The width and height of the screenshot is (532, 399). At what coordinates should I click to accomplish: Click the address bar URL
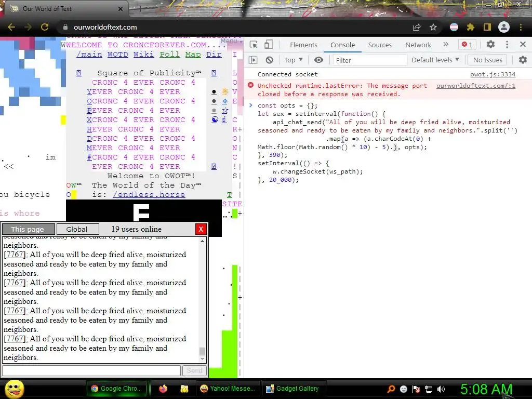pos(105,27)
